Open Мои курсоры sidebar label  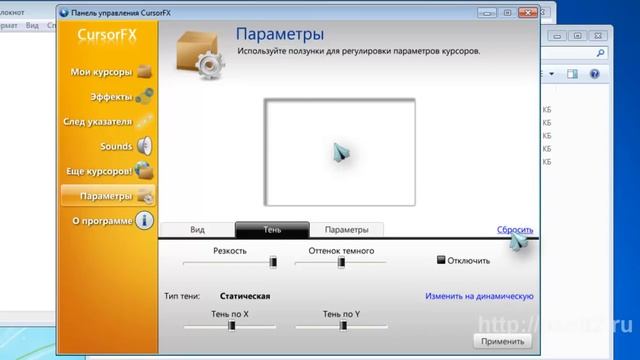coord(101,72)
